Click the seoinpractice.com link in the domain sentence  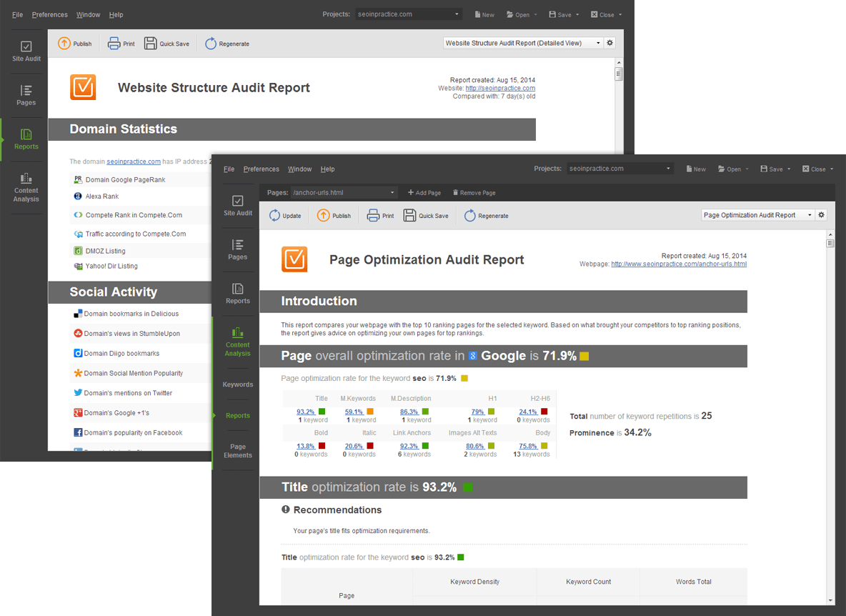click(x=134, y=162)
